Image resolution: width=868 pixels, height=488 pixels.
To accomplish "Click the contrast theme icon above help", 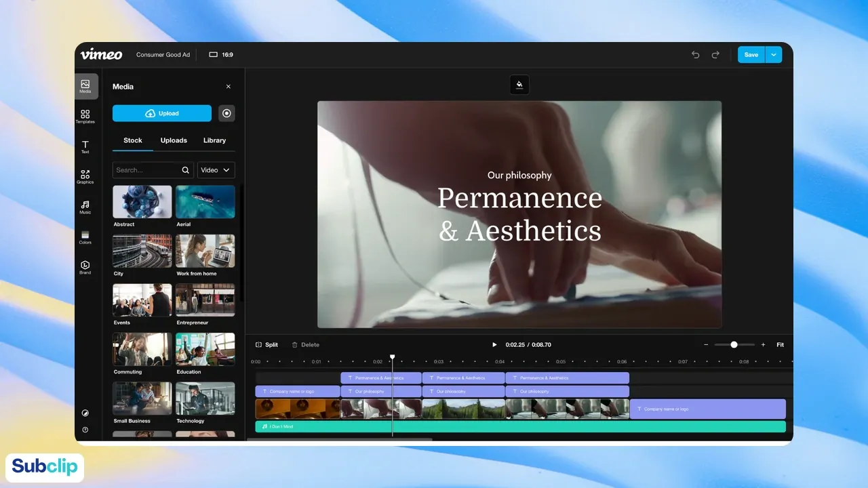I will tap(85, 413).
